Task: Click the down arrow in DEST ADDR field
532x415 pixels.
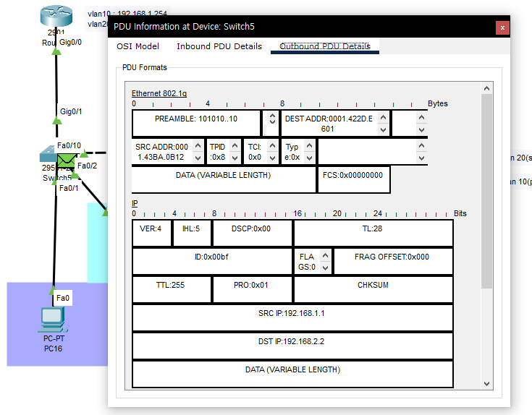Action: click(383, 129)
